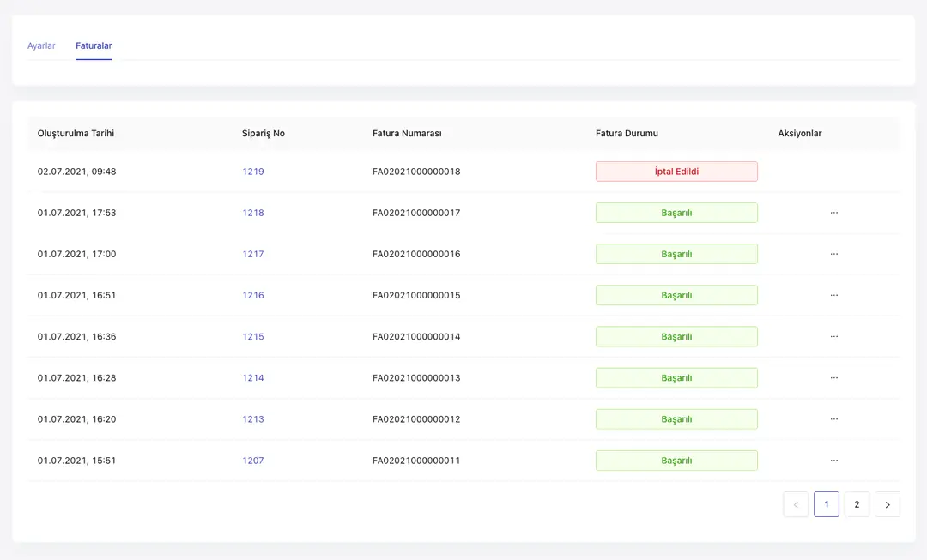
Task: Switch to the Ayarlar tab
Action: (x=41, y=45)
